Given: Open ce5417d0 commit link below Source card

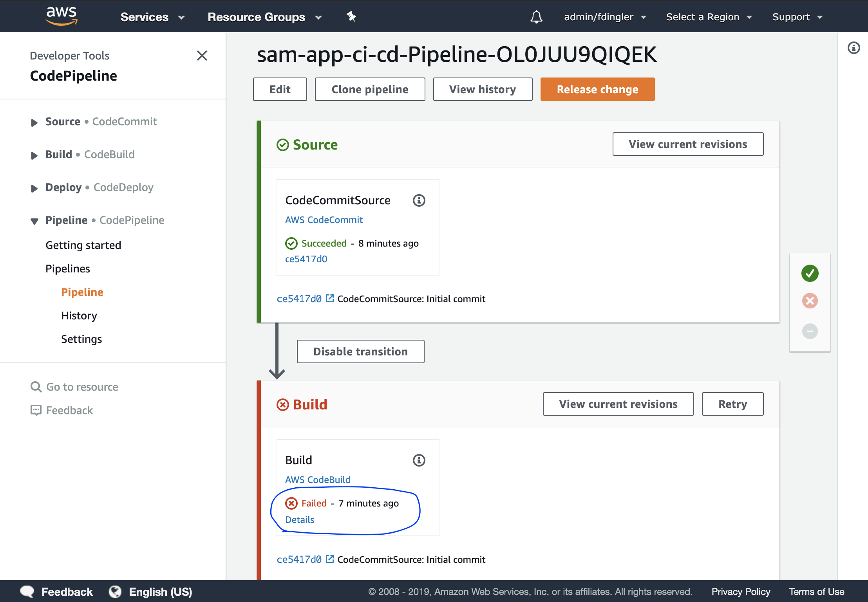Looking at the screenshot, I should (x=299, y=299).
